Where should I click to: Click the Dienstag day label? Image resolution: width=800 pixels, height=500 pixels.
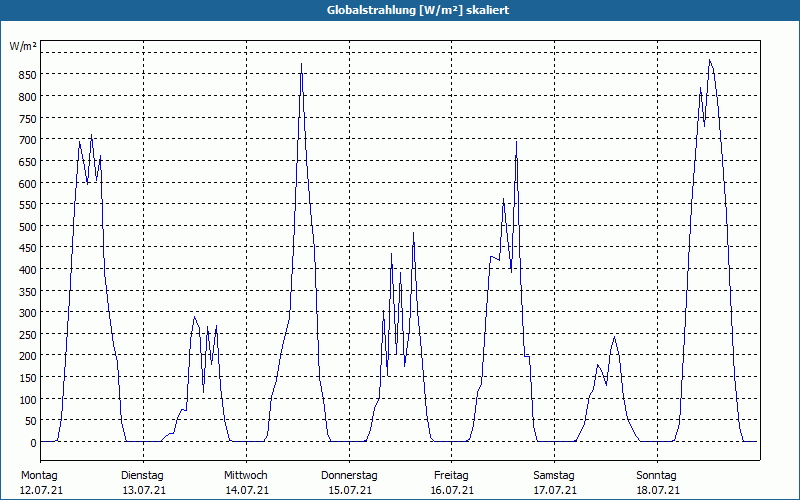[142, 476]
